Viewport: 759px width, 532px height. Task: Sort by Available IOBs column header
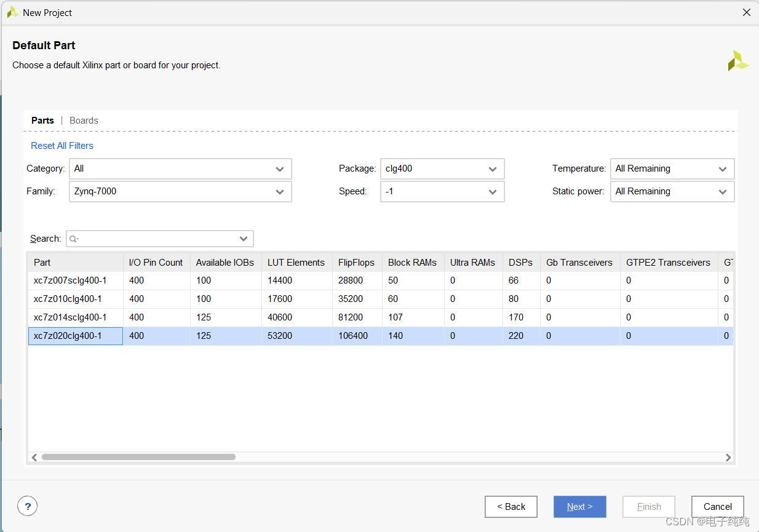(x=226, y=263)
